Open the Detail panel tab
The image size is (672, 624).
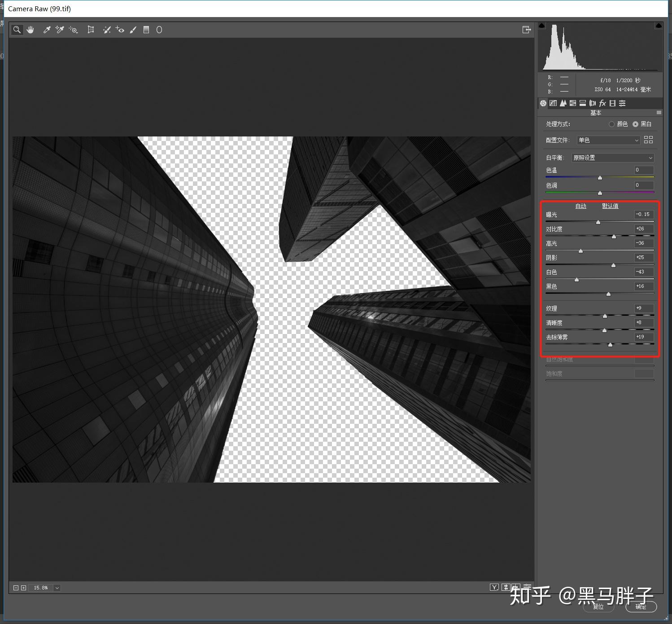pyautogui.click(x=563, y=103)
